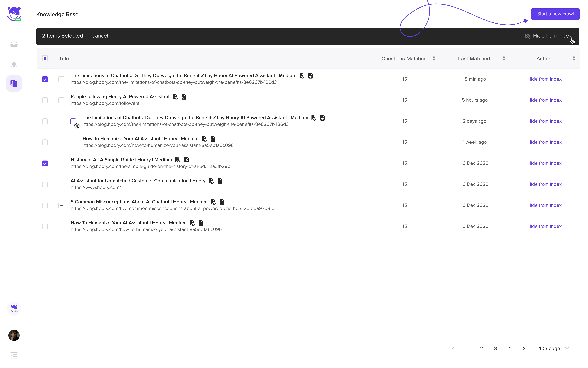Image resolution: width=588 pixels, height=368 pixels.
Task: Sort by Questions Matched column
Action: pyautogui.click(x=434, y=58)
